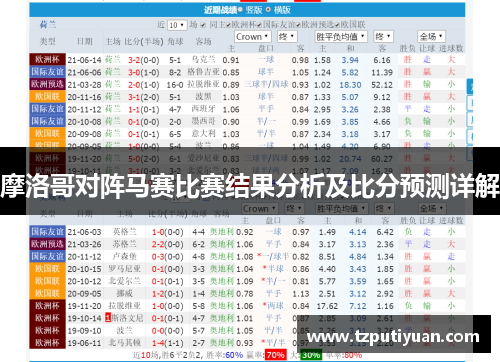
Task: Click the 欧洲预选 label on the 21-03-28 row
Action: [47, 84]
